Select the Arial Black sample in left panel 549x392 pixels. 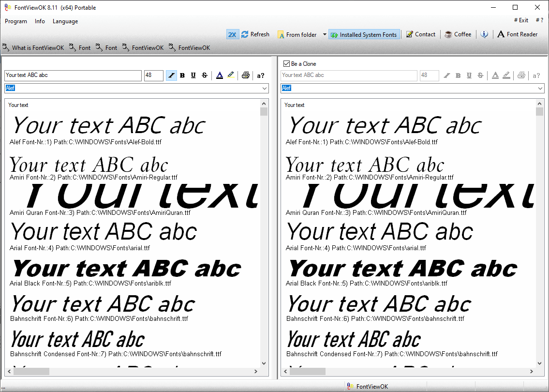[x=127, y=269]
